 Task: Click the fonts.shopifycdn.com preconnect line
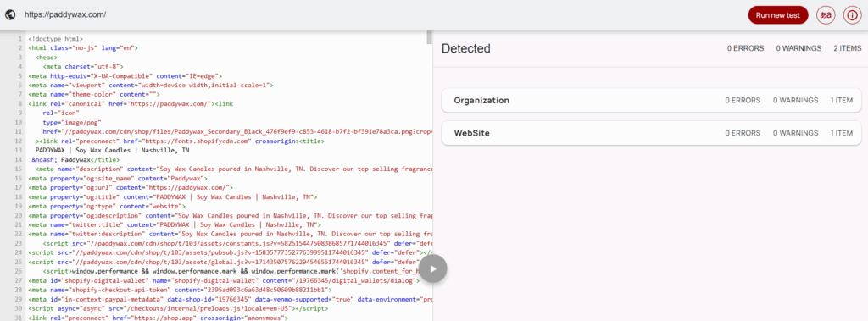[x=180, y=141]
